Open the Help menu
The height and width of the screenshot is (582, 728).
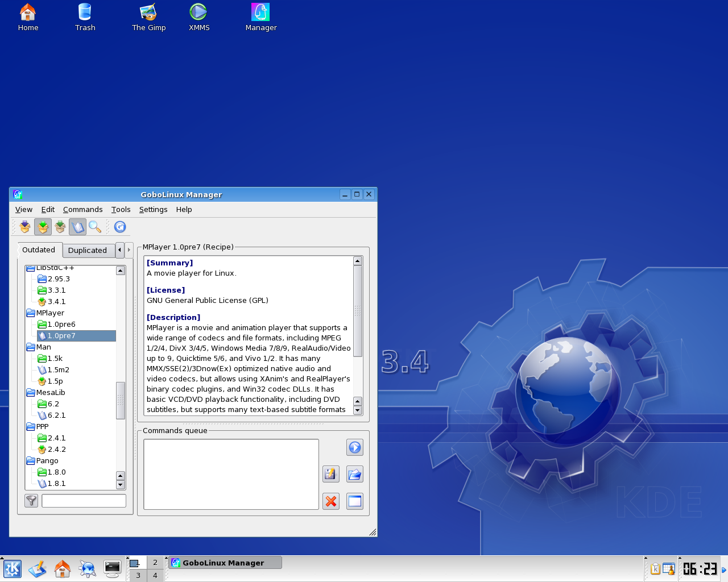coord(184,210)
